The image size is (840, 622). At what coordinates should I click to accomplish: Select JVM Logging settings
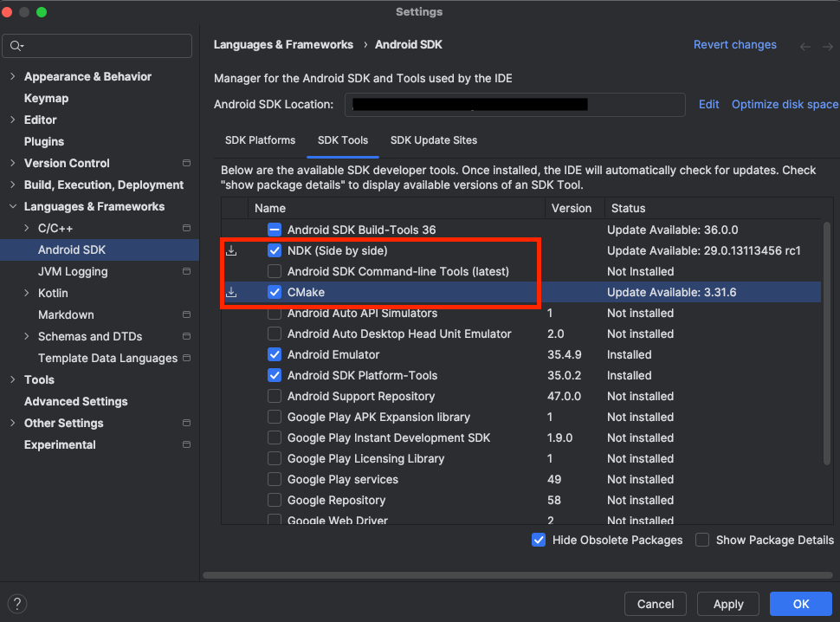click(73, 272)
